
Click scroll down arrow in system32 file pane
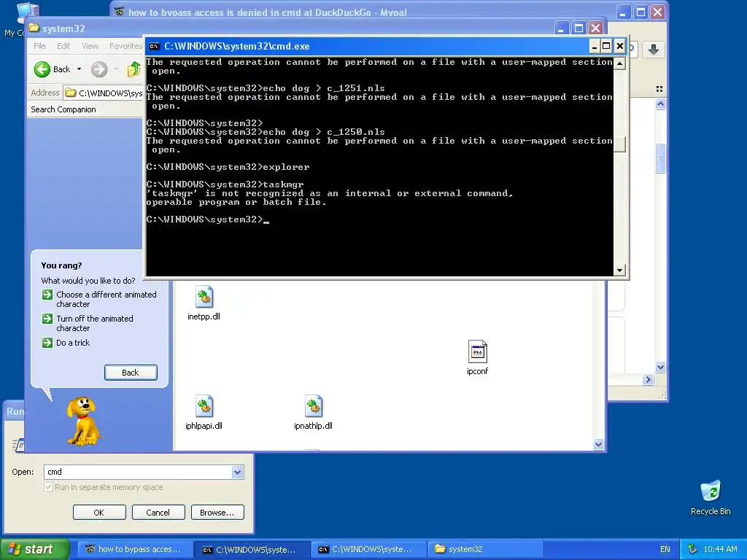599,444
